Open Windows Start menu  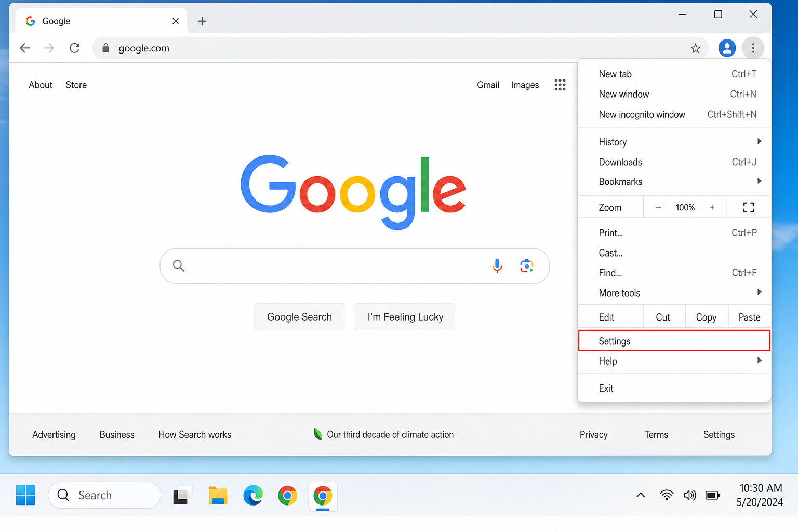pyautogui.click(x=25, y=495)
